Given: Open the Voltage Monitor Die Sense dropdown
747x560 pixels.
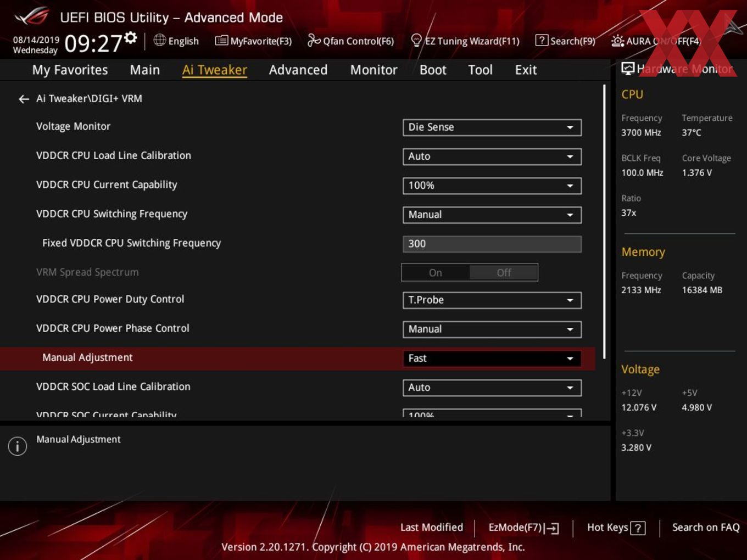Looking at the screenshot, I should (x=492, y=127).
